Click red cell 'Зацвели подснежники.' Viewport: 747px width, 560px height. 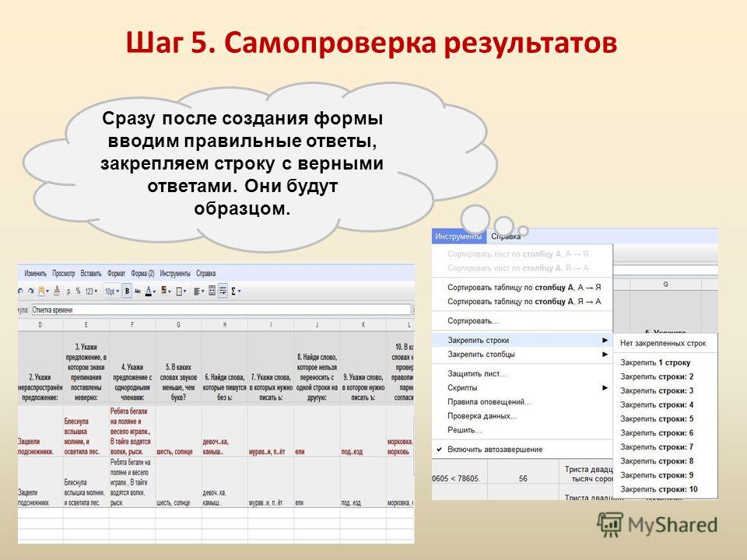40,430
